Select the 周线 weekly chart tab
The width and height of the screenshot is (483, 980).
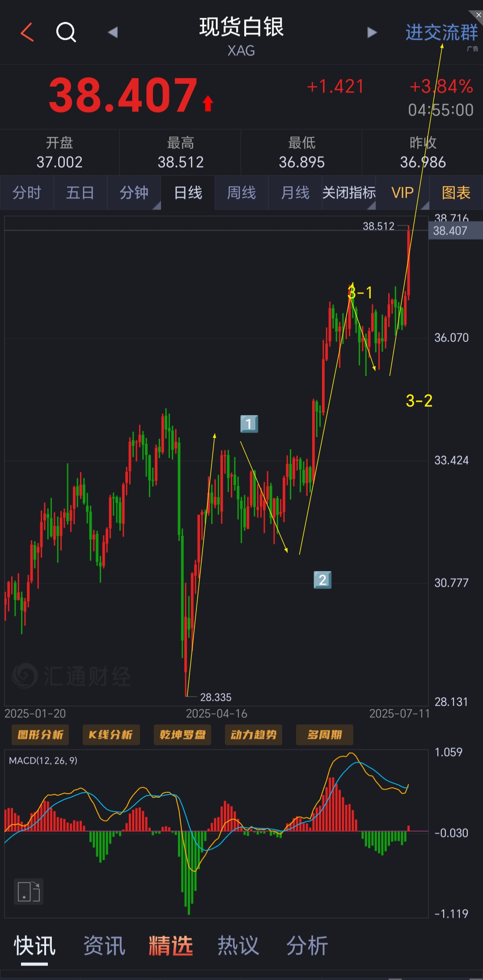[241, 193]
